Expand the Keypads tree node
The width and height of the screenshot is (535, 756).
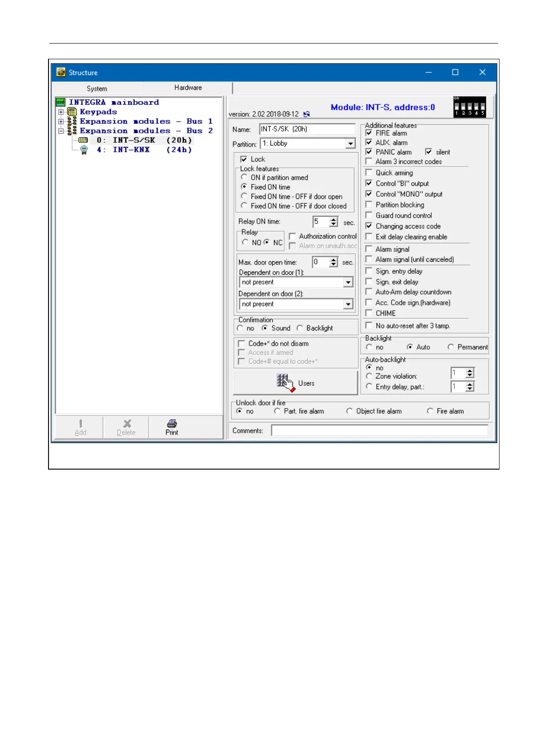[61, 112]
